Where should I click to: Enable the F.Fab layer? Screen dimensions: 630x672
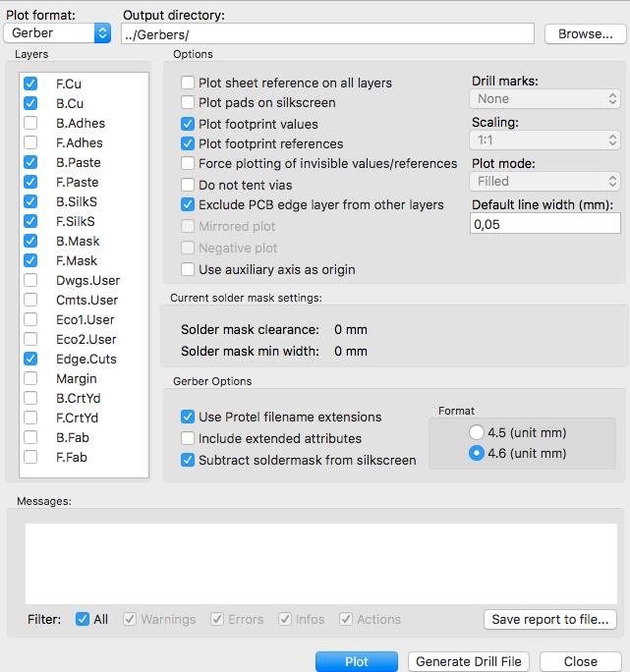(30, 457)
